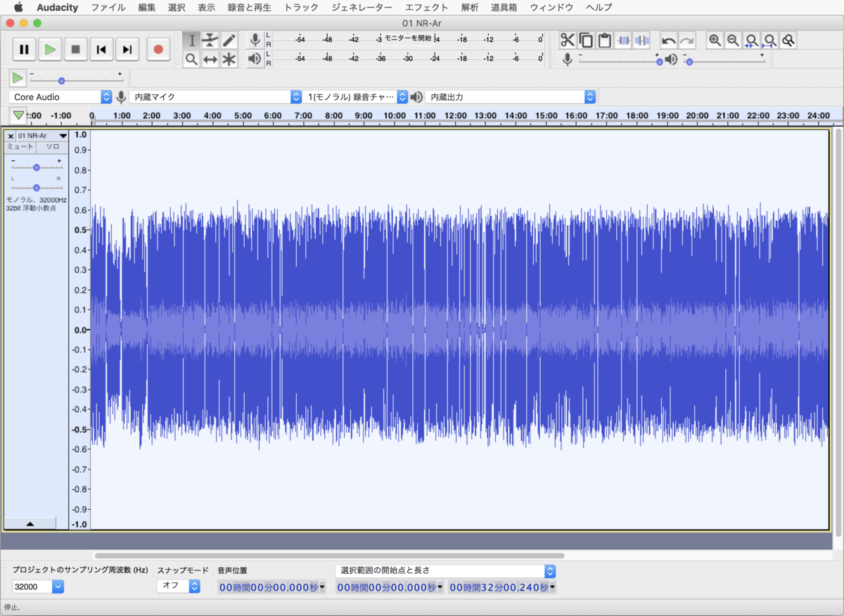
Task: Select the Envelope tool
Action: coord(210,41)
